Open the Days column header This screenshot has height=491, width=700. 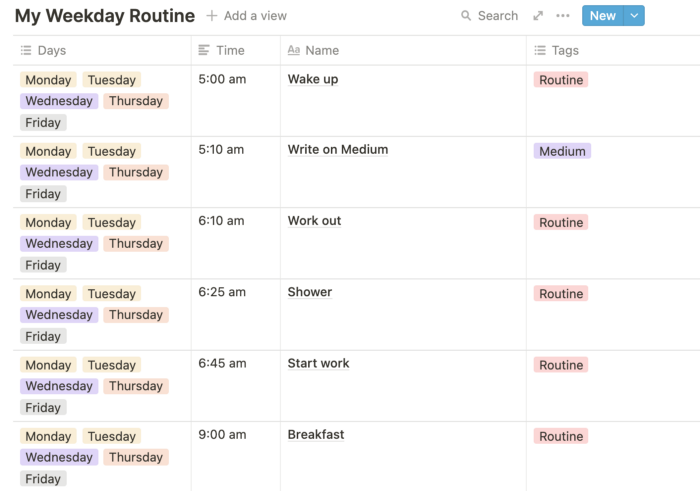102,50
